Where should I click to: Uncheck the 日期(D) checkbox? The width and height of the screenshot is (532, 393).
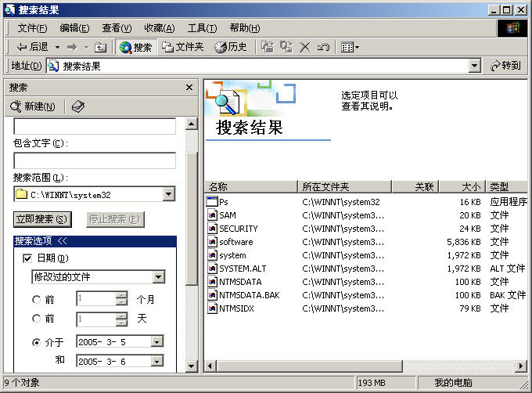27,258
